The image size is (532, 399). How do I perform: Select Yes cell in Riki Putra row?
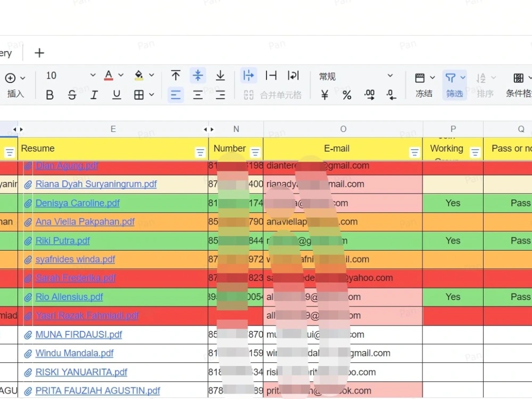[x=453, y=241]
